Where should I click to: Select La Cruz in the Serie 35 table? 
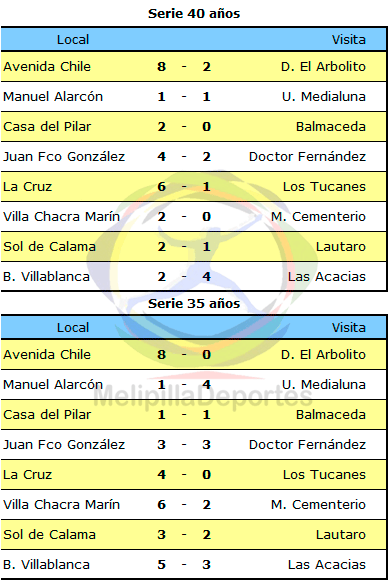click(x=27, y=474)
